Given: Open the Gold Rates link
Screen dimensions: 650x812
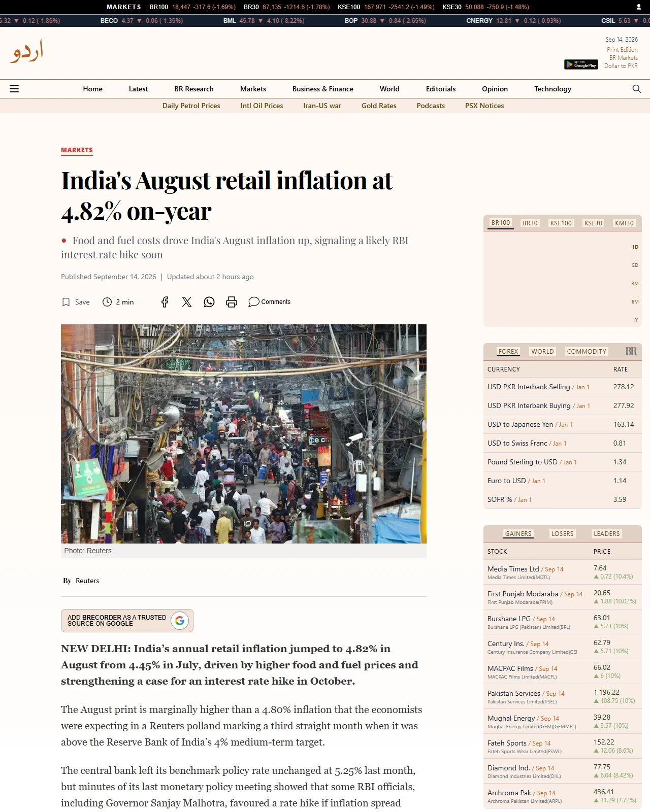Looking at the screenshot, I should click(379, 106).
